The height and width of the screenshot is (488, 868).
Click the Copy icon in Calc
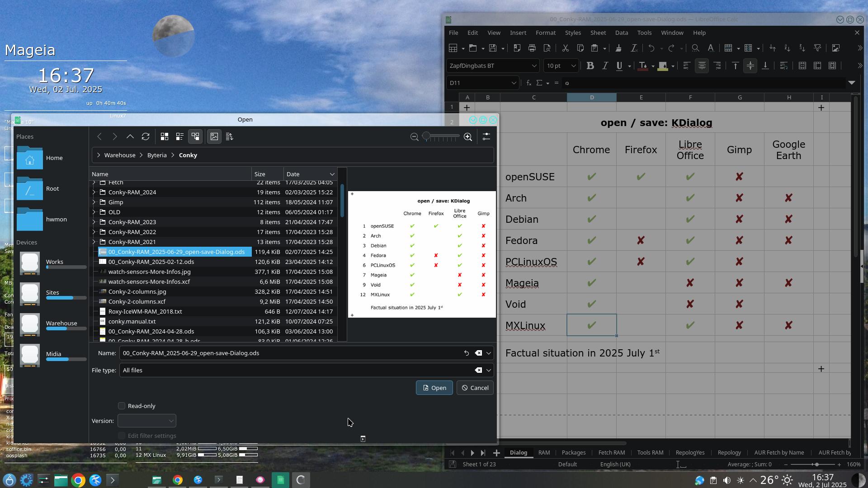point(580,48)
